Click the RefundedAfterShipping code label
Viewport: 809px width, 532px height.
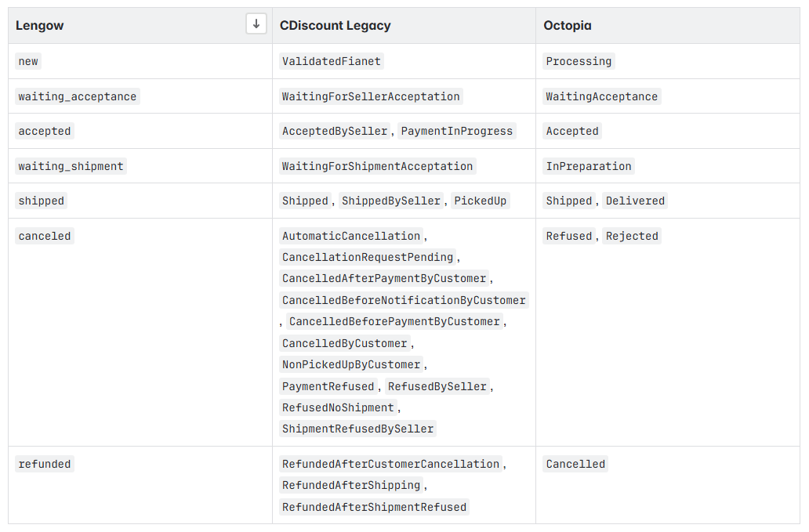351,485
